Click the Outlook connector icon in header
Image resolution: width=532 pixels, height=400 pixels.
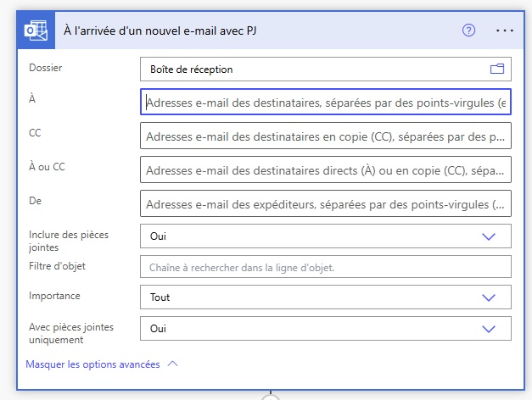(36, 30)
